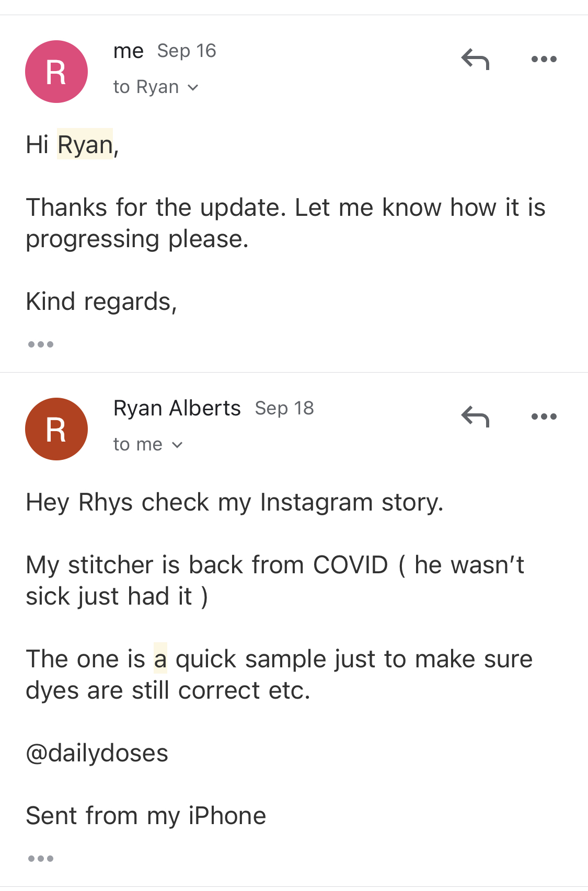This screenshot has height=891, width=588.
Task: Open more options for Sep 16 email
Action: point(544,59)
